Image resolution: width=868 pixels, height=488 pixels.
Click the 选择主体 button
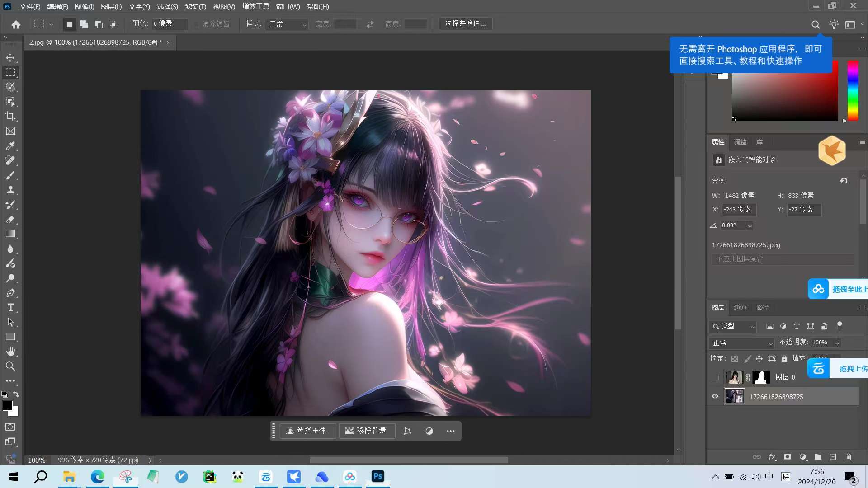pyautogui.click(x=307, y=431)
